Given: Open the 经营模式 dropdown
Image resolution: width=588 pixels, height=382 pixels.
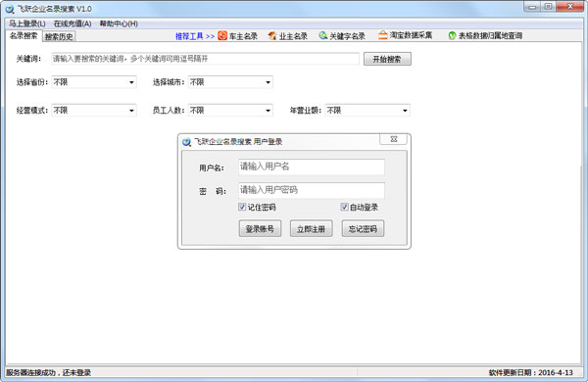Looking at the screenshot, I should pos(94,111).
